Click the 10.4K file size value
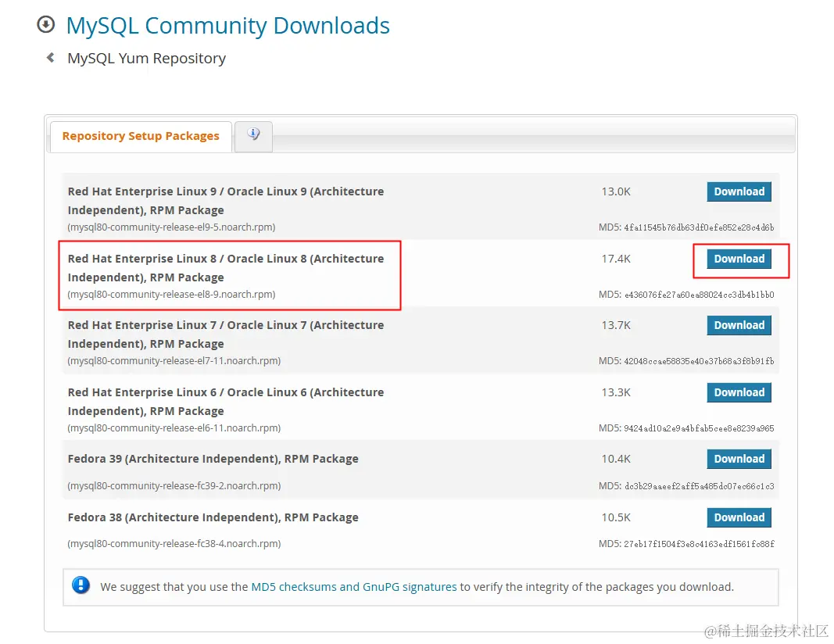The height and width of the screenshot is (644, 834). tap(616, 459)
